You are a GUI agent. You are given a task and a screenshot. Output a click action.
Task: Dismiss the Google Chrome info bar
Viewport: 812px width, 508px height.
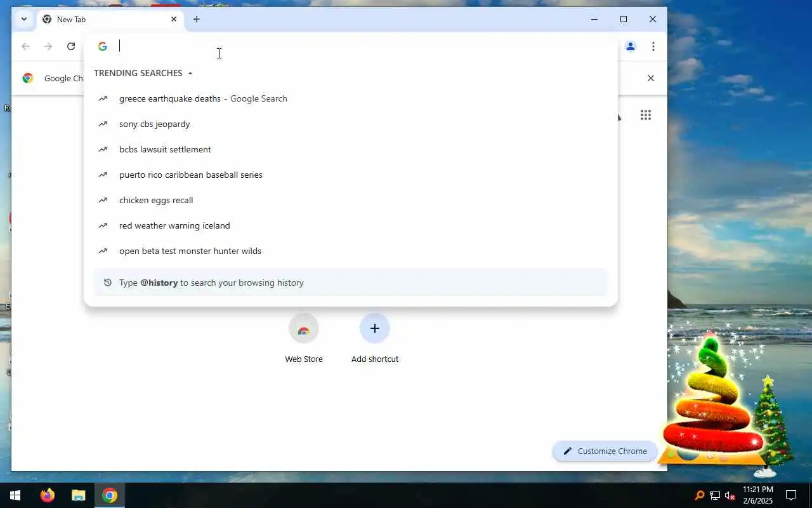[x=650, y=78]
